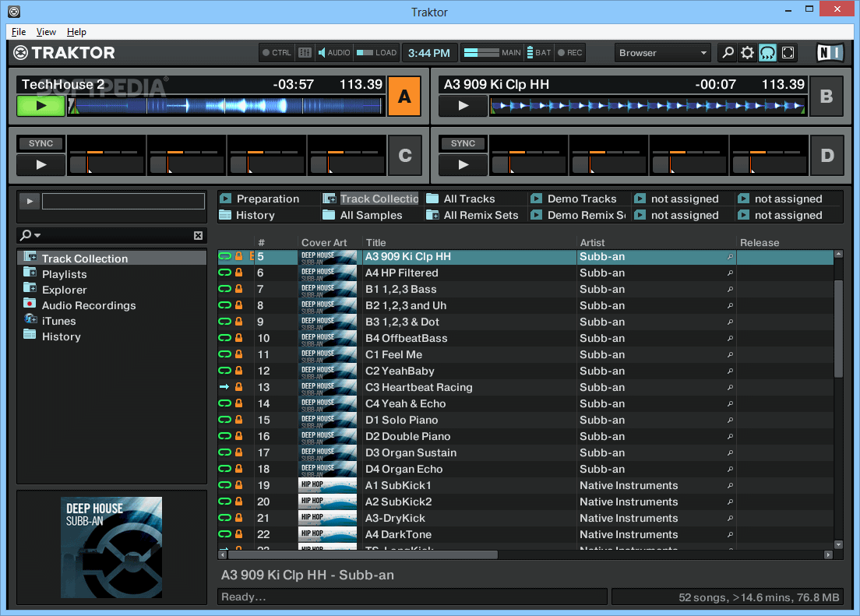Image resolution: width=860 pixels, height=616 pixels.
Task: Open the Browser layout dropdown
Action: (663, 53)
